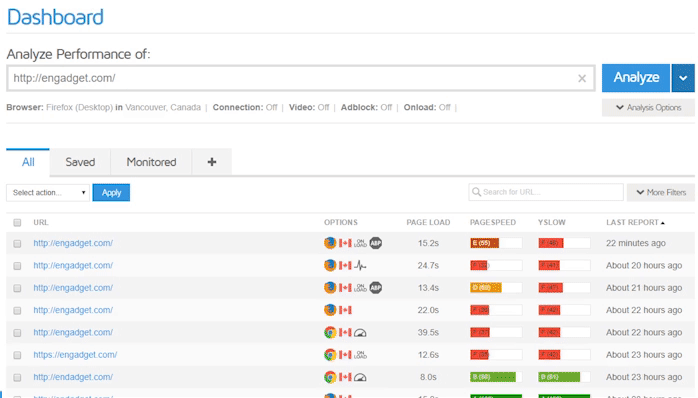Image resolution: width=698 pixels, height=398 pixels.
Task: Click connection speedometer icon in the 39.5s row
Action: (x=360, y=333)
